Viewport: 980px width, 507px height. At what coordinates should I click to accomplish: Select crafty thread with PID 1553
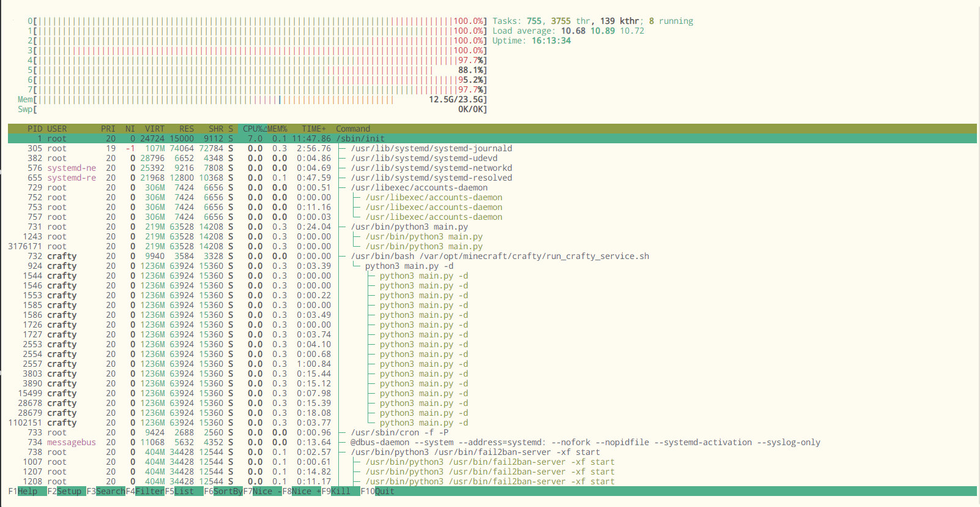(492, 295)
